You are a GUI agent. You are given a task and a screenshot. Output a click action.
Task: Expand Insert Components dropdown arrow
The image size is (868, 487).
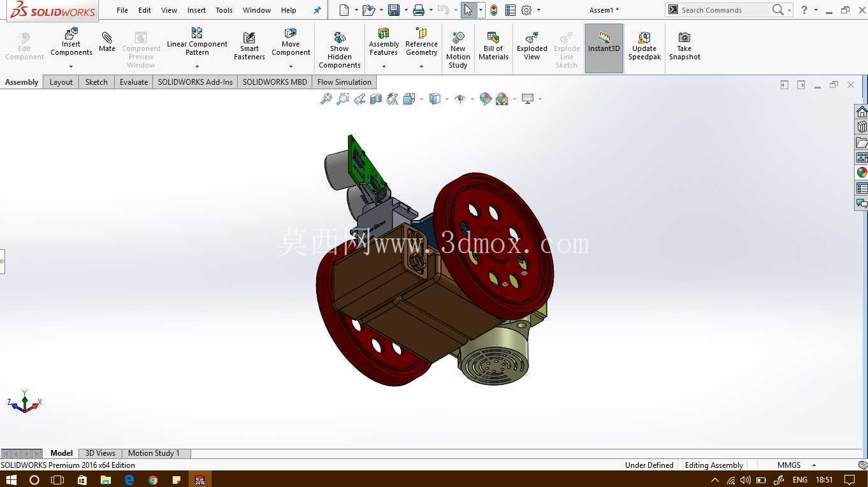tap(71, 66)
